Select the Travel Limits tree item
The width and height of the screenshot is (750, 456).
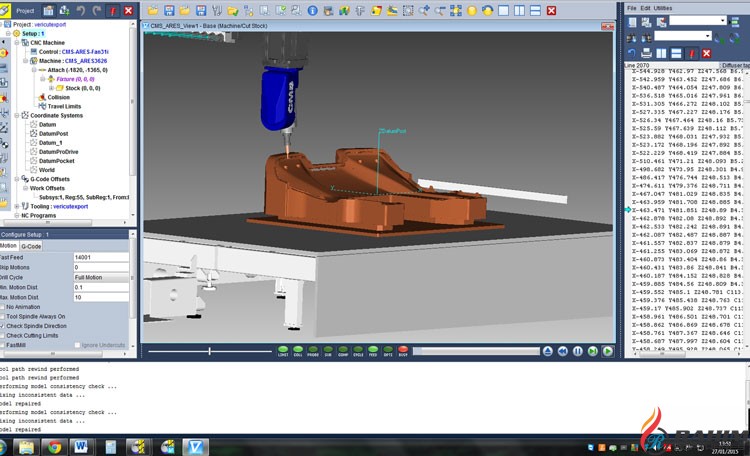click(x=65, y=106)
